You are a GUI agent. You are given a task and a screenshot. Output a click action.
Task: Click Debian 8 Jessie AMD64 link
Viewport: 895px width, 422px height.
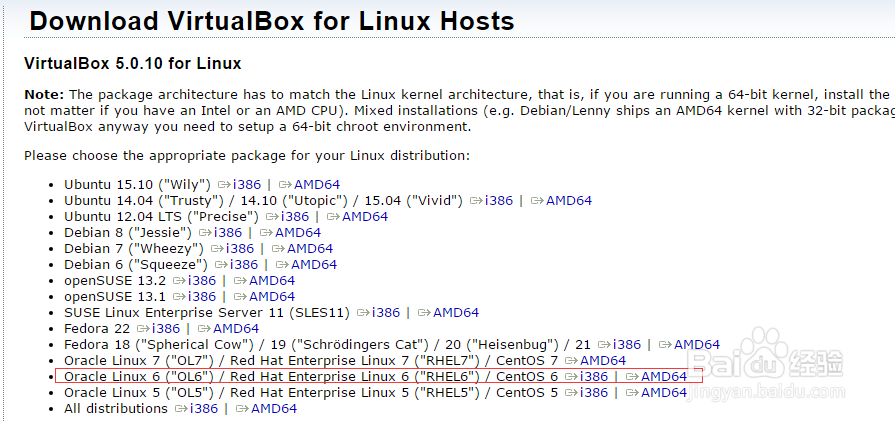pos(298,232)
